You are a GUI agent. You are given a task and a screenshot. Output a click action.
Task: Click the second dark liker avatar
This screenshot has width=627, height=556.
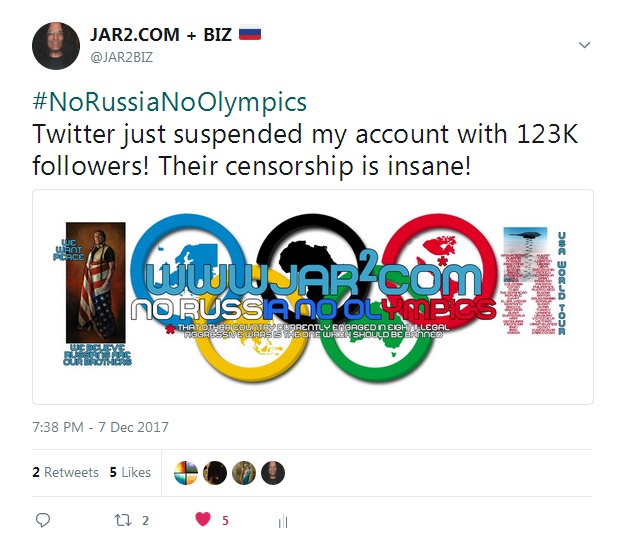coord(215,473)
